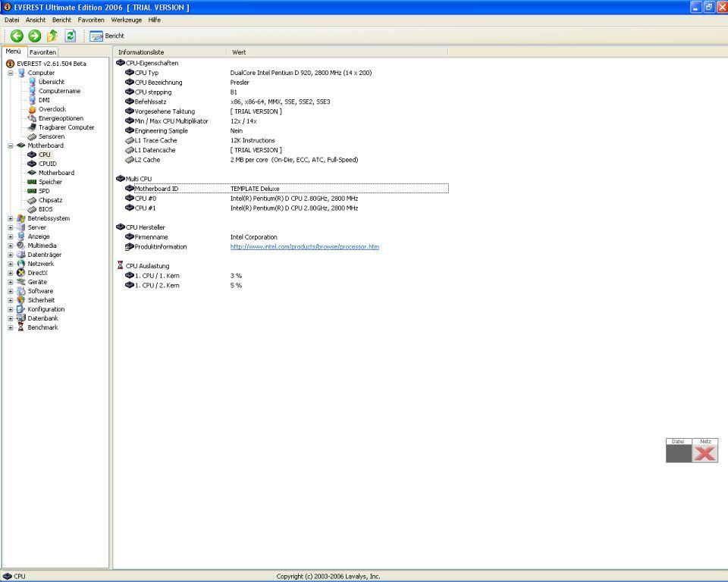Click the Software icon in the tree

(x=21, y=291)
